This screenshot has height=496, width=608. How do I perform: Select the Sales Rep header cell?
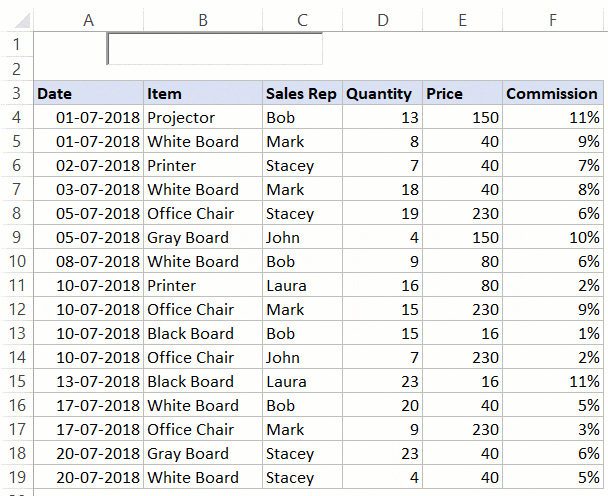click(302, 93)
